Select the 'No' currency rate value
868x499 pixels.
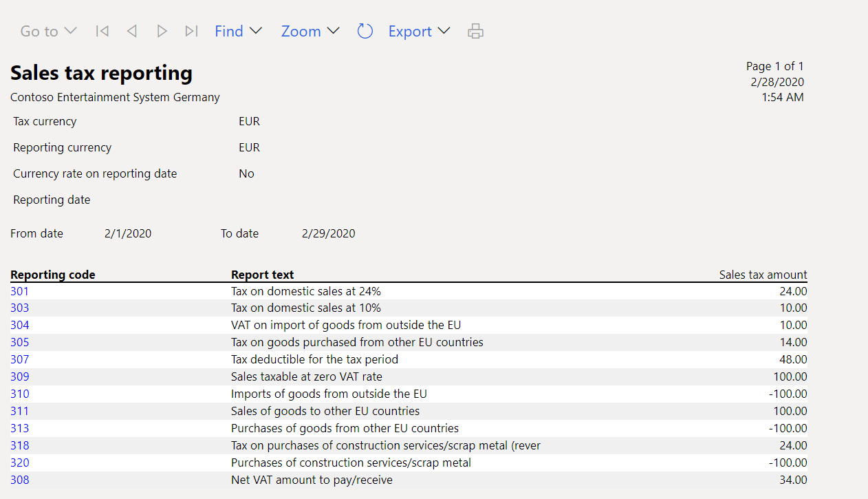tap(246, 174)
